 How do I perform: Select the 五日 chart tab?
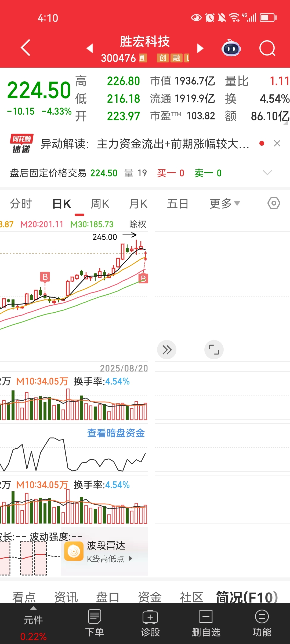177,204
